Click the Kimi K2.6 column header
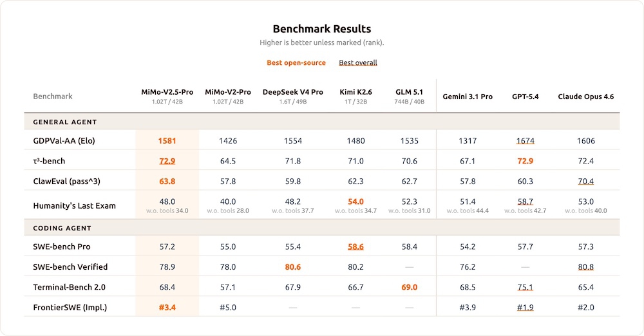Viewport: 644px width, 336px height. (x=355, y=93)
